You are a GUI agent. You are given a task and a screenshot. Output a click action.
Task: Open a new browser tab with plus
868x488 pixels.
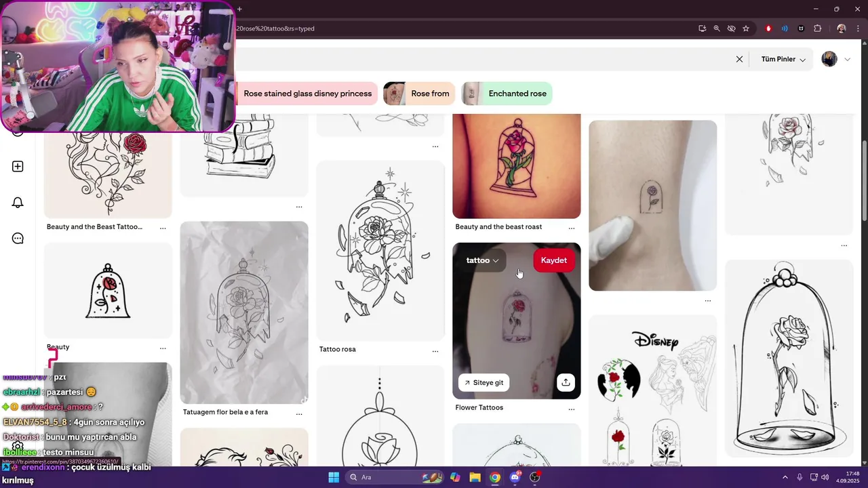239,9
